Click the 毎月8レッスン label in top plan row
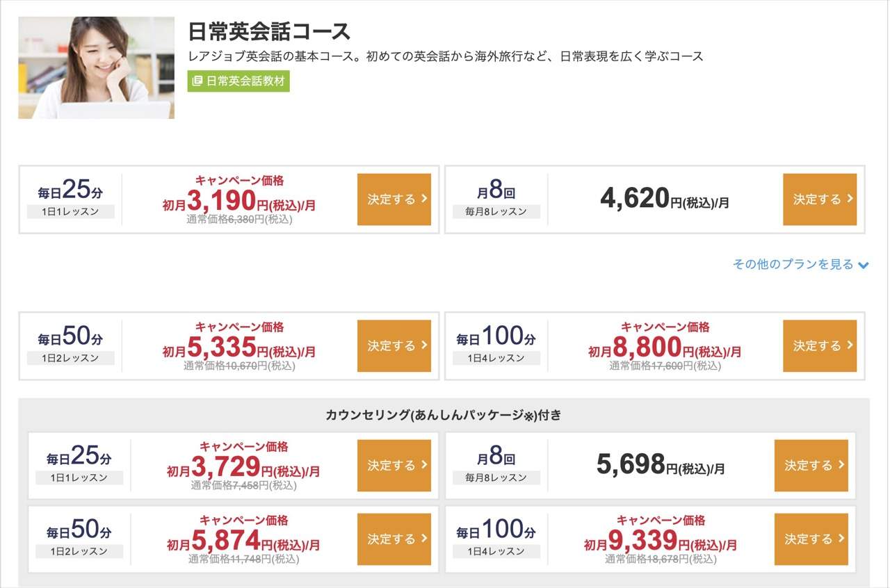The image size is (890, 588). coord(496,211)
